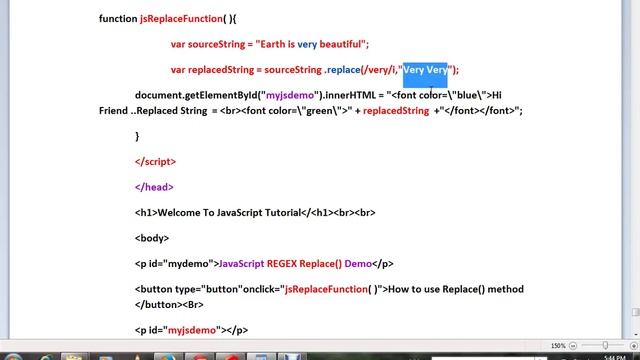Click the word "beautiful" in the string
Viewport: 640px width, 360px height.
(340, 44)
